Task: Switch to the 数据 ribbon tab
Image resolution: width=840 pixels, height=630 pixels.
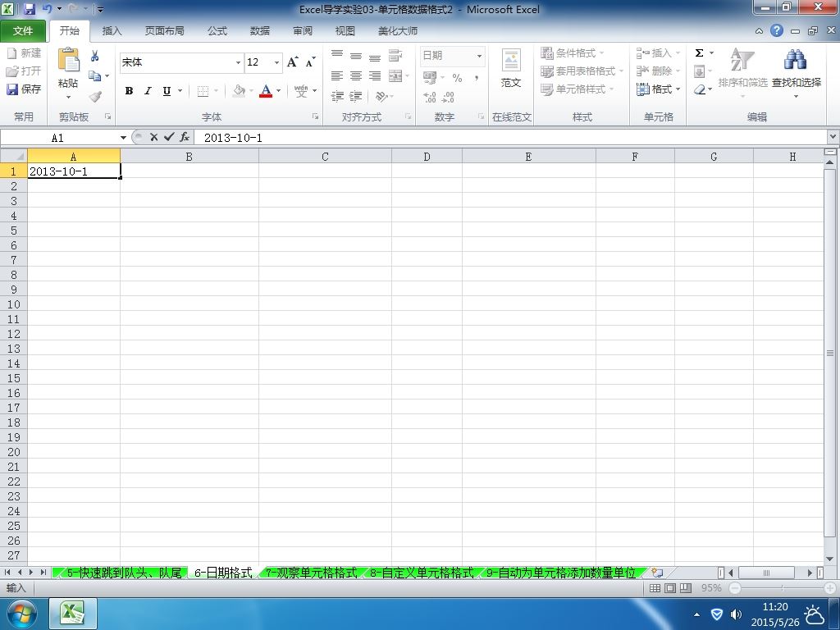Action: (x=260, y=31)
